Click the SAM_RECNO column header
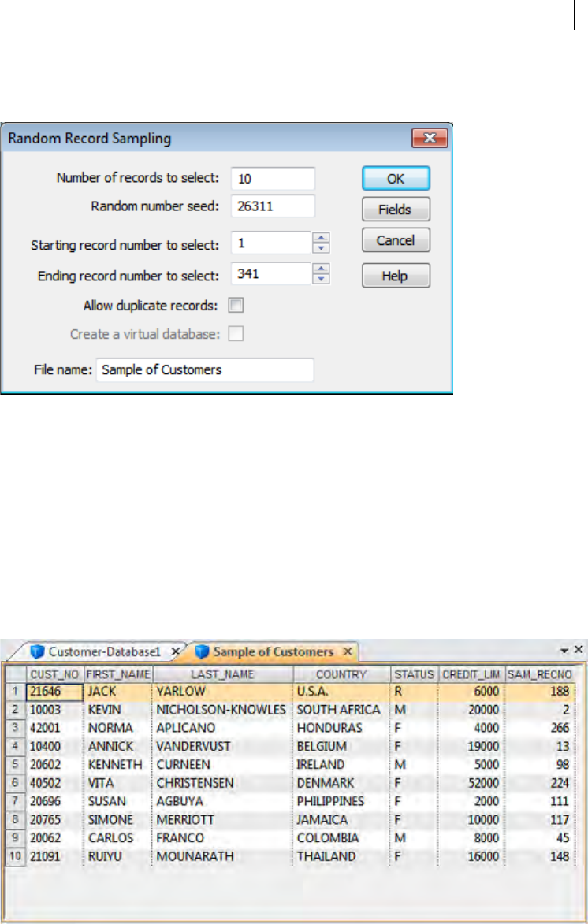 [540, 674]
